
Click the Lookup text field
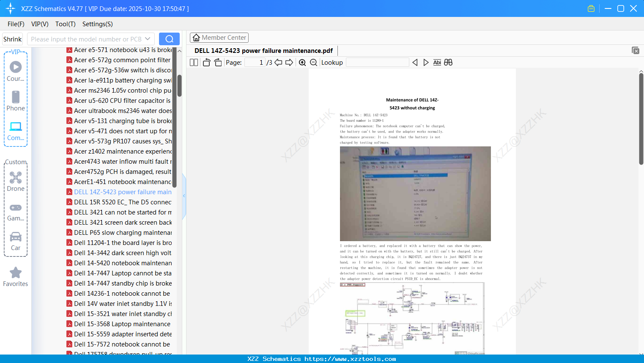pos(378,63)
